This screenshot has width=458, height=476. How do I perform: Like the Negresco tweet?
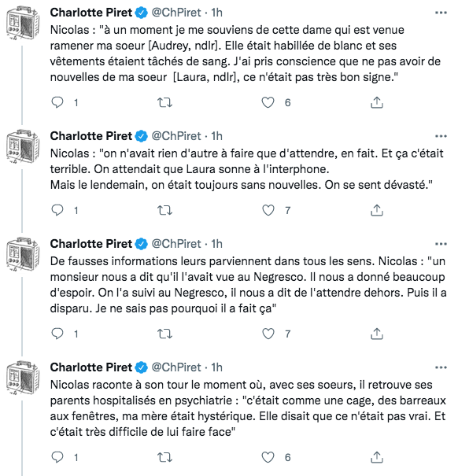coord(268,334)
